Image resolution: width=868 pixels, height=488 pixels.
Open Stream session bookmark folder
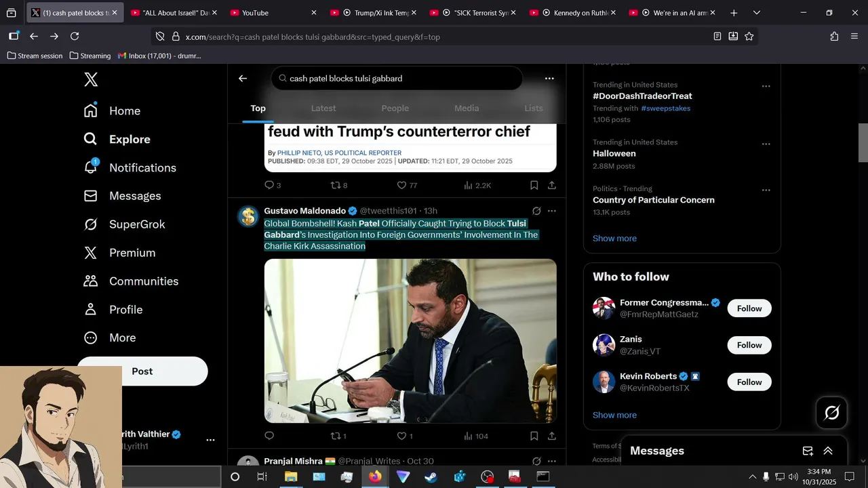[35, 56]
